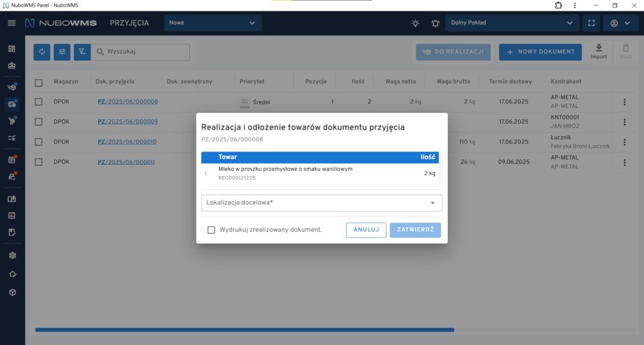644x345 pixels.
Task: Click the 'Wyszukaj' search field
Action: pyautogui.click(x=146, y=52)
